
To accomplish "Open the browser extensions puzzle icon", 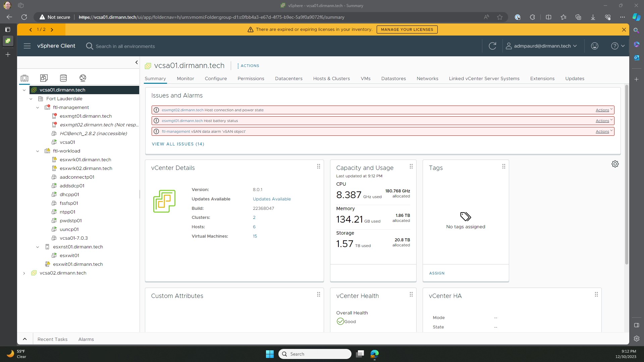I will pos(532,17).
